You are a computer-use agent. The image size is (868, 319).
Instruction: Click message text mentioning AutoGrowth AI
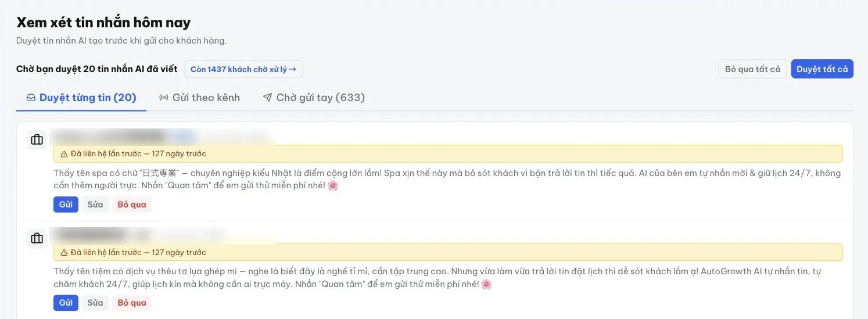click(437, 278)
